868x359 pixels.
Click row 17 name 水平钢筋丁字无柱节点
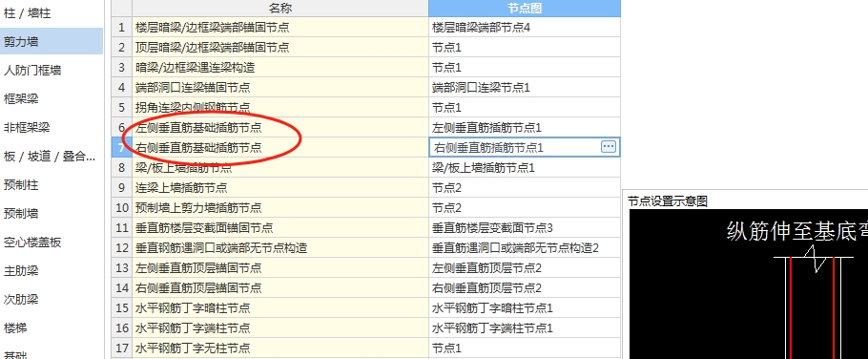coord(280,348)
